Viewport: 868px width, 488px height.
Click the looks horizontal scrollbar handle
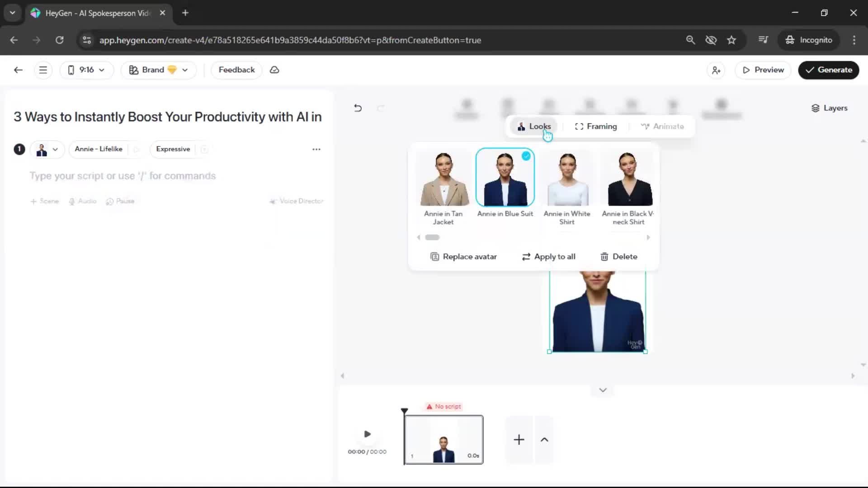click(432, 238)
